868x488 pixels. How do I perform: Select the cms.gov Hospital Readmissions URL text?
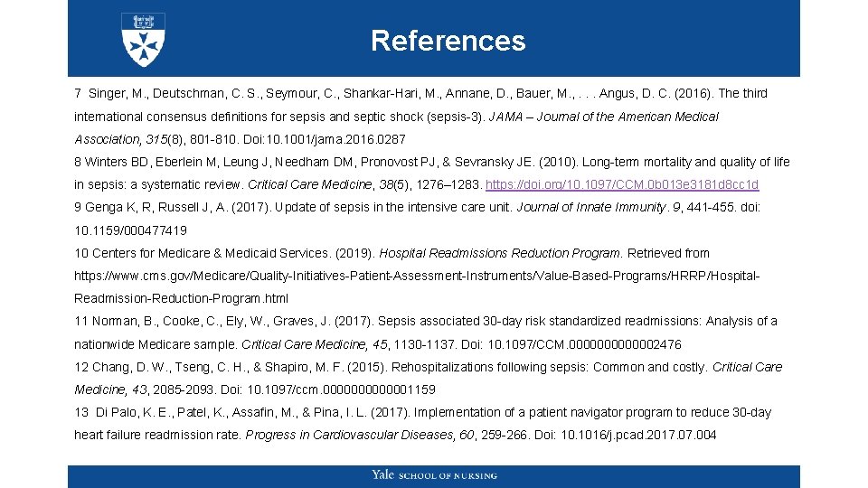click(x=417, y=276)
